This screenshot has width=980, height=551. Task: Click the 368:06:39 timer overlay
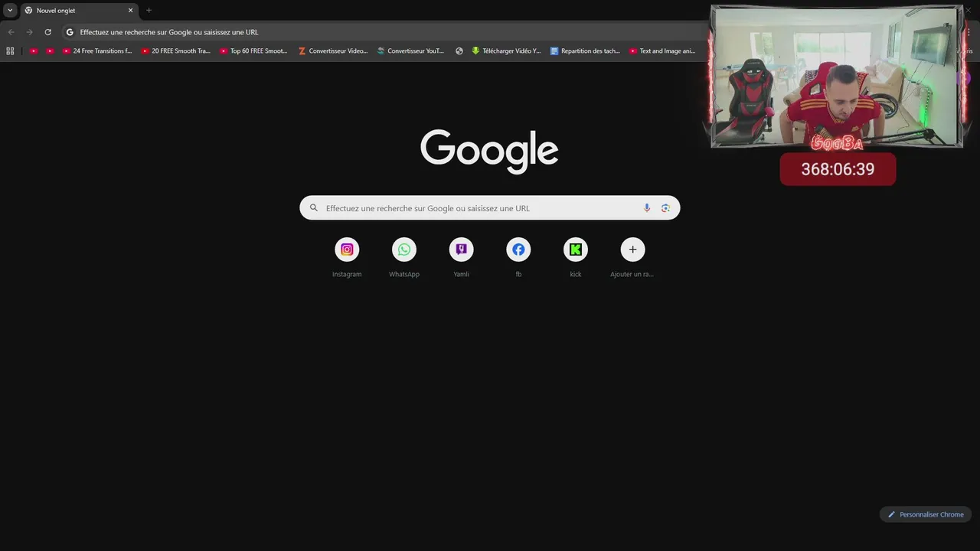coord(838,169)
